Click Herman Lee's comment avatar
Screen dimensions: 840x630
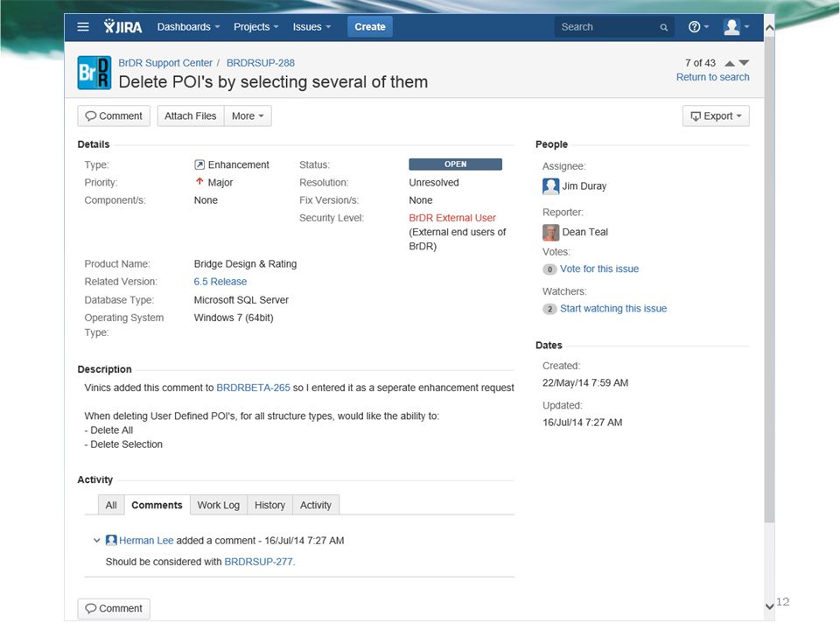[x=111, y=540]
